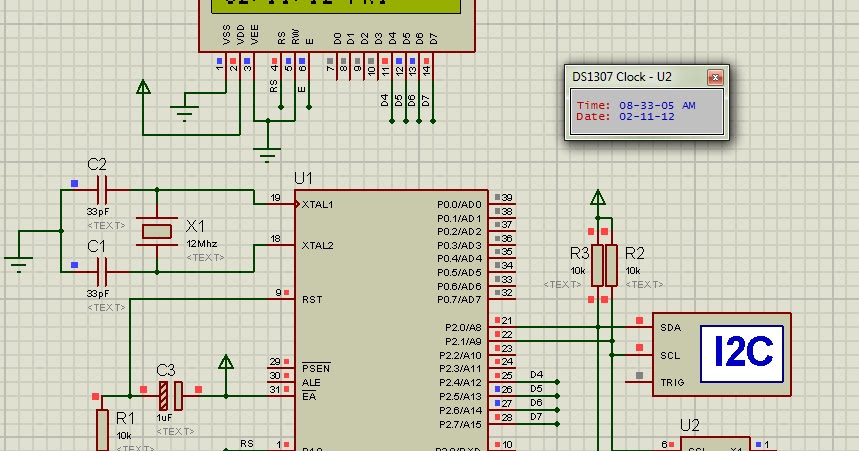859x451 pixels.
Task: Click the 33pF value under C1
Action: (98, 293)
